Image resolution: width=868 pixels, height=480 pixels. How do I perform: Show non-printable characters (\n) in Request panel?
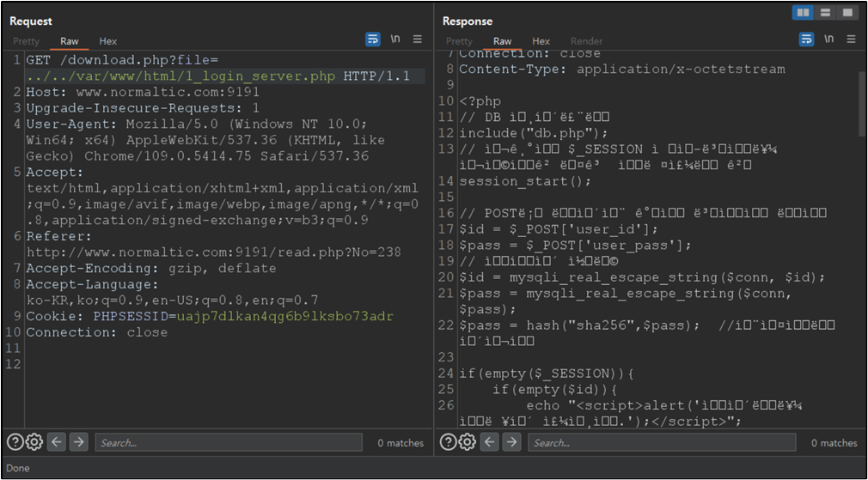395,39
